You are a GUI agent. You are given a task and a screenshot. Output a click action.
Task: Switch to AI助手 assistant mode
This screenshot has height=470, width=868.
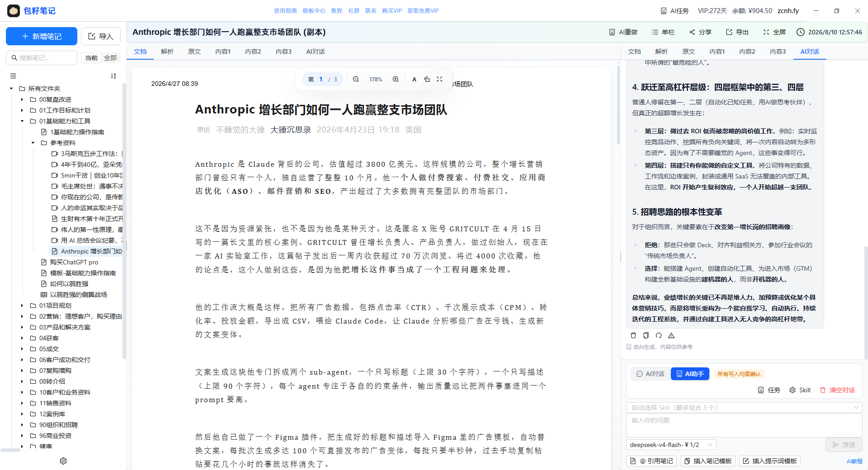pos(690,374)
